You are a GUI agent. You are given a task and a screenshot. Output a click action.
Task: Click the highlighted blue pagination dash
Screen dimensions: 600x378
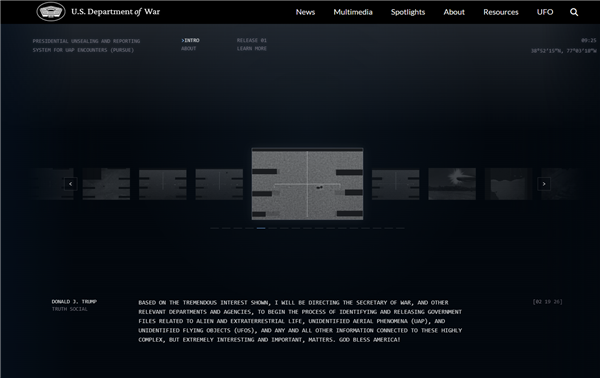(x=261, y=228)
